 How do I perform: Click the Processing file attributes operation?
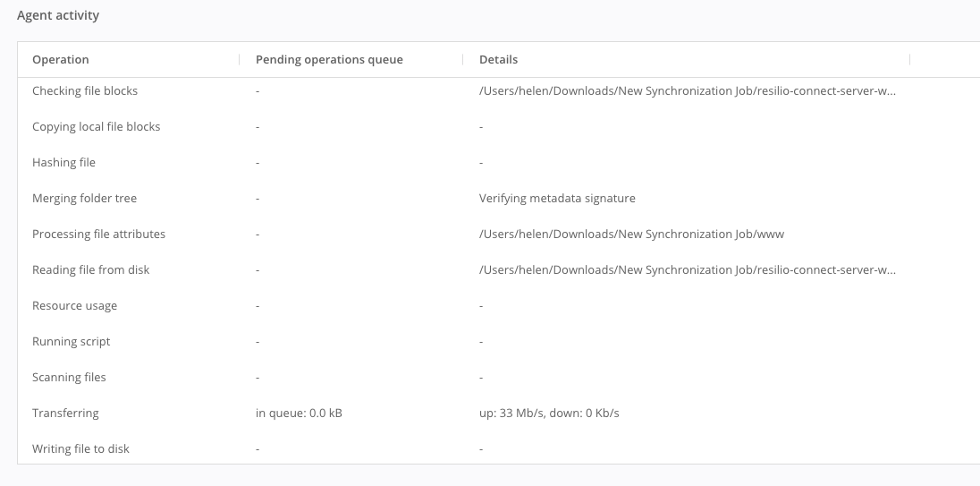(98, 234)
